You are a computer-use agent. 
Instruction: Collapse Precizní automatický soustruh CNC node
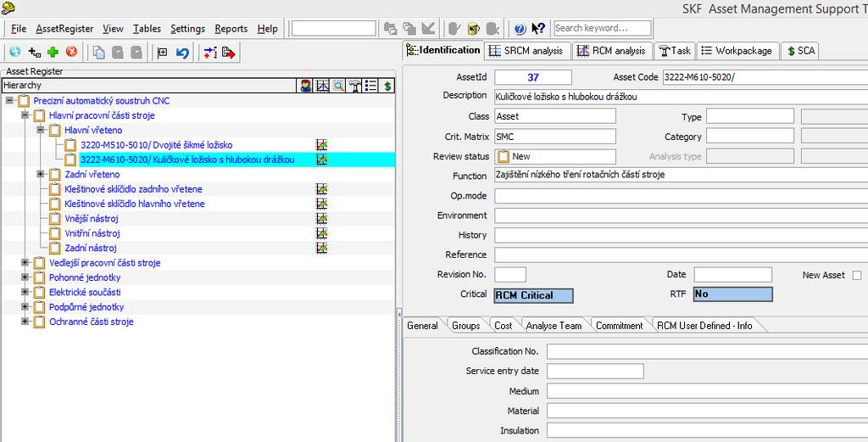pos(9,100)
